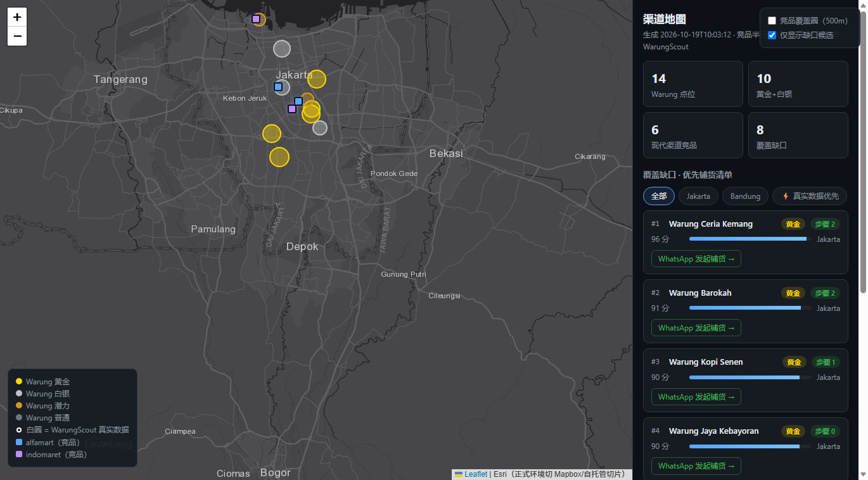Start WhatsApp 发起铺货 for Warung Barokah

pos(696,327)
